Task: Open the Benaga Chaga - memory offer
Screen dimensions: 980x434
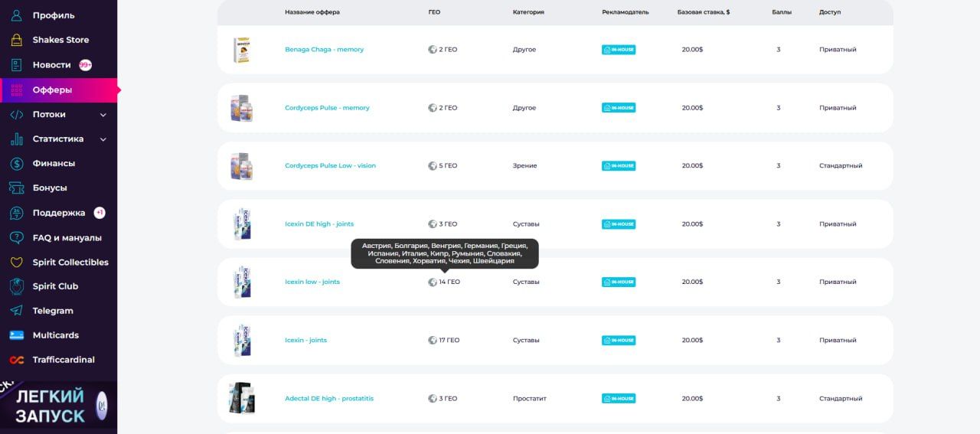Action: point(324,50)
